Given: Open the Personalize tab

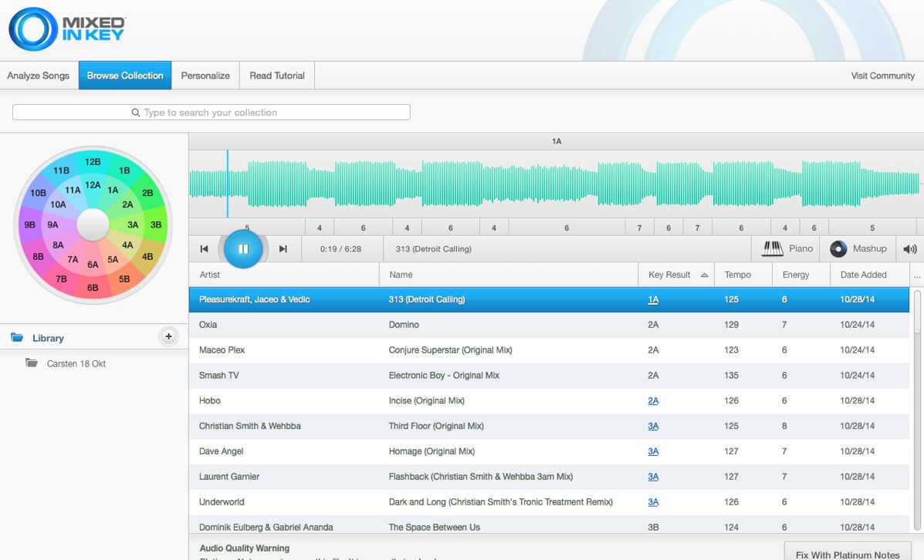Looking at the screenshot, I should [205, 76].
